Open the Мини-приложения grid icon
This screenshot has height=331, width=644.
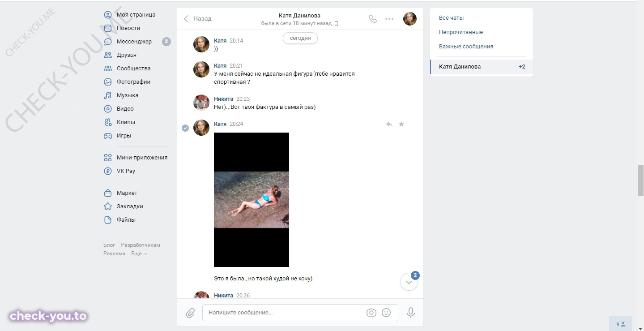tap(108, 158)
